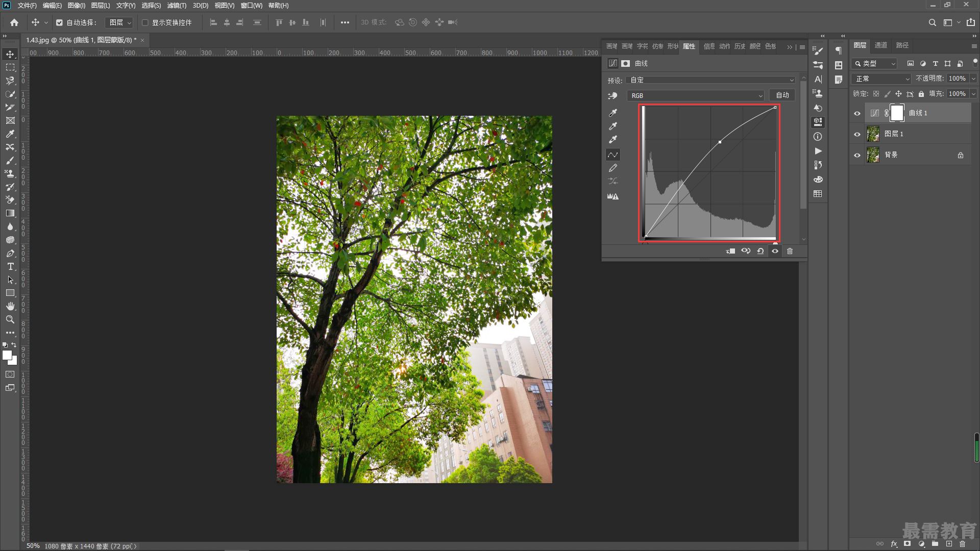
Task: Toggle lock transparent pixels
Action: click(876, 94)
